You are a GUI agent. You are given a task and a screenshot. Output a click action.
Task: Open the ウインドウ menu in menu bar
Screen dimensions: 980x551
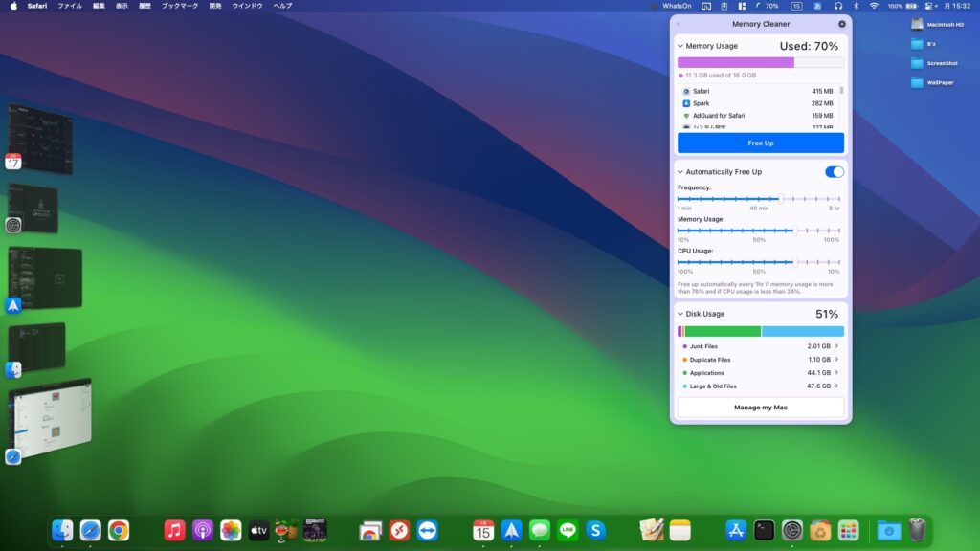[x=247, y=6]
